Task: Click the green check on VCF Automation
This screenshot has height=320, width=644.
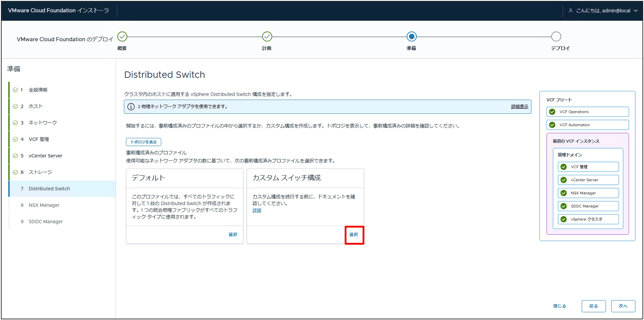Action: tap(552, 125)
